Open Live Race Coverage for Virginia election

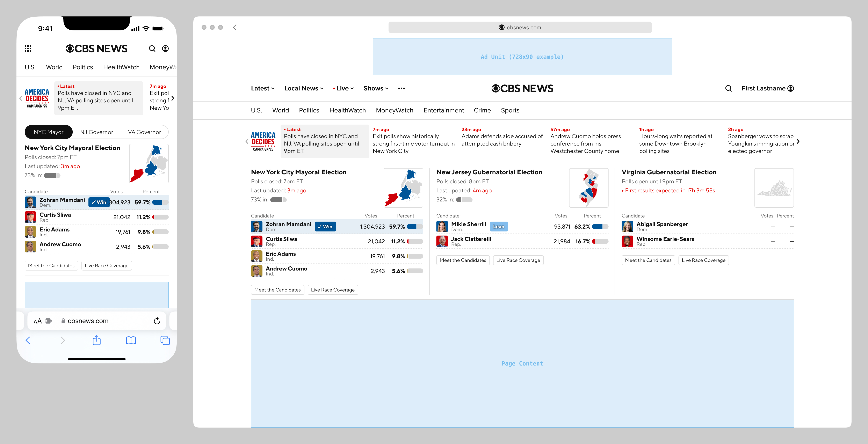(704, 260)
